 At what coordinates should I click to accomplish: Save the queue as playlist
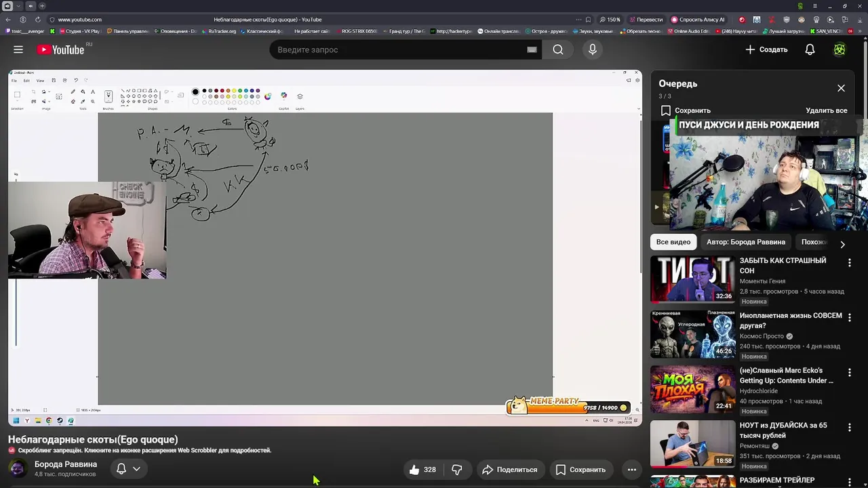686,110
